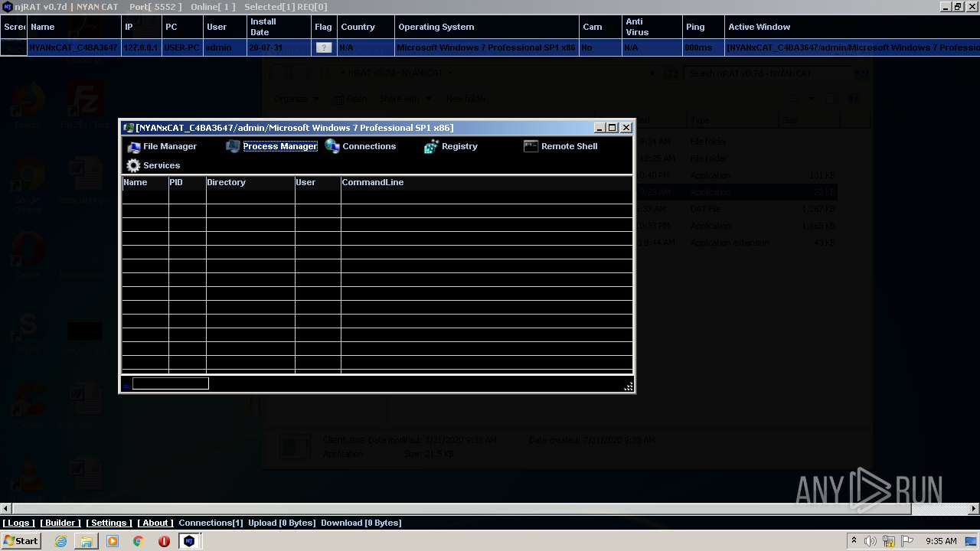This screenshot has height=551, width=980.
Task: Click the Cam column header
Action: click(x=600, y=27)
